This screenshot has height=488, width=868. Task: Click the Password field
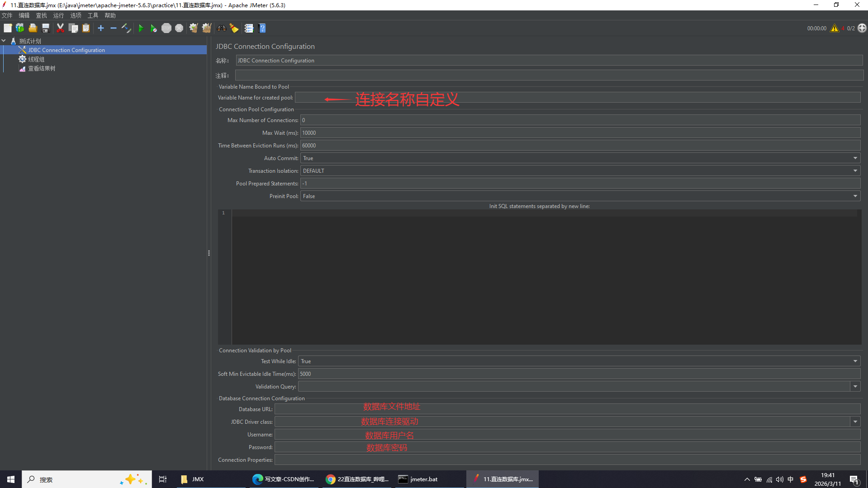pyautogui.click(x=568, y=447)
